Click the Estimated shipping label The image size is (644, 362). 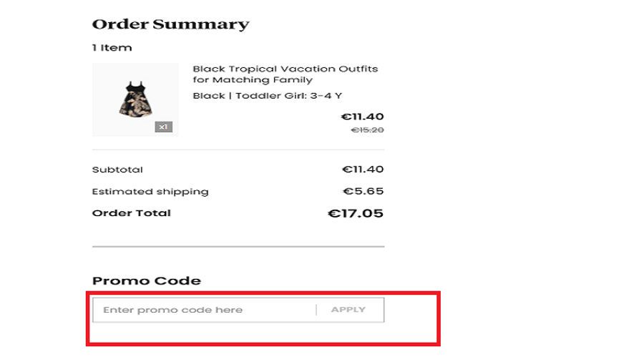[150, 192]
